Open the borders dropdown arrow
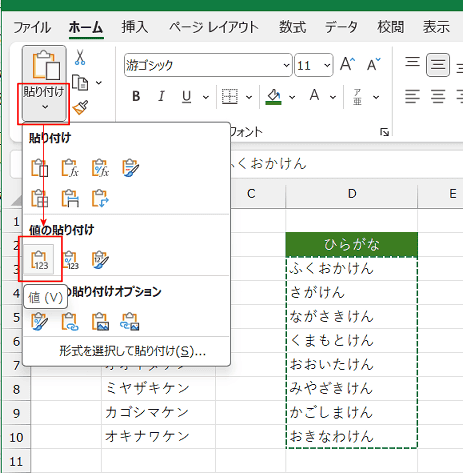Screen dimensions: 463x473 pyautogui.click(x=249, y=97)
